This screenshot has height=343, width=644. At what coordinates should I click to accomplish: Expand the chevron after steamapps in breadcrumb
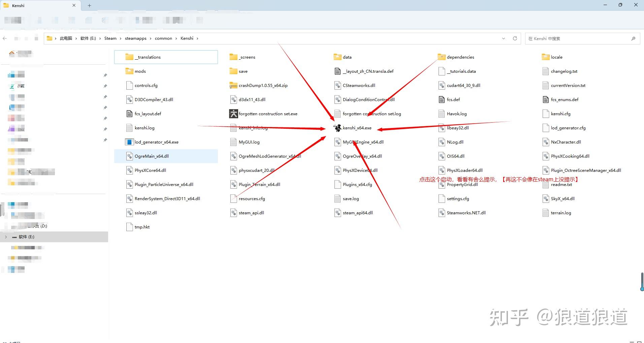[151, 38]
